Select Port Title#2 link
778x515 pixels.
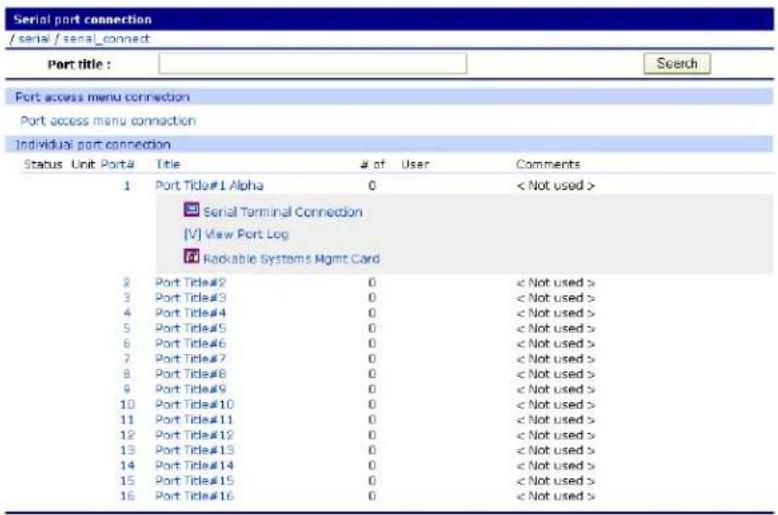click(x=191, y=282)
